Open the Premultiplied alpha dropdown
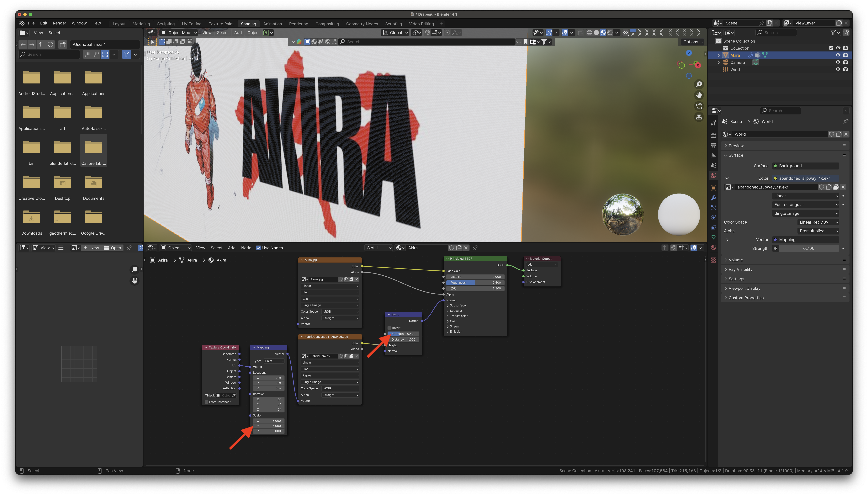The height and width of the screenshot is (495, 868). pyautogui.click(x=818, y=231)
